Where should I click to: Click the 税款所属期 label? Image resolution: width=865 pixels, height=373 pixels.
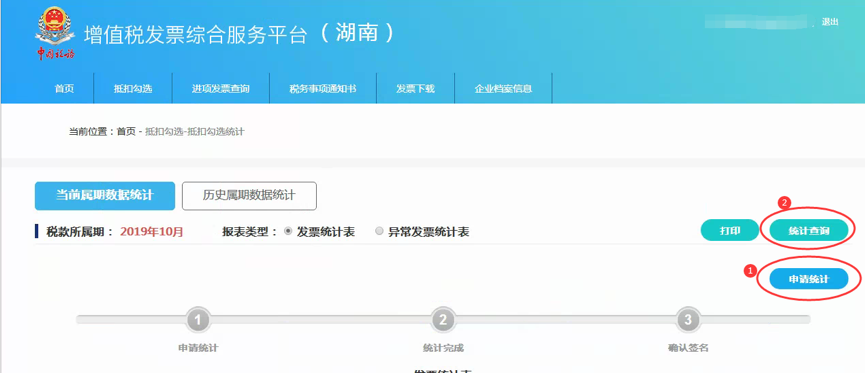[x=80, y=232]
